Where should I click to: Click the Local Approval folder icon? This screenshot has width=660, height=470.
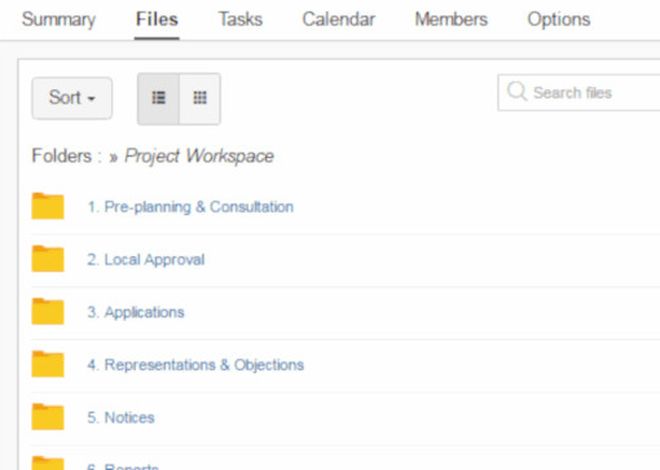tap(48, 259)
